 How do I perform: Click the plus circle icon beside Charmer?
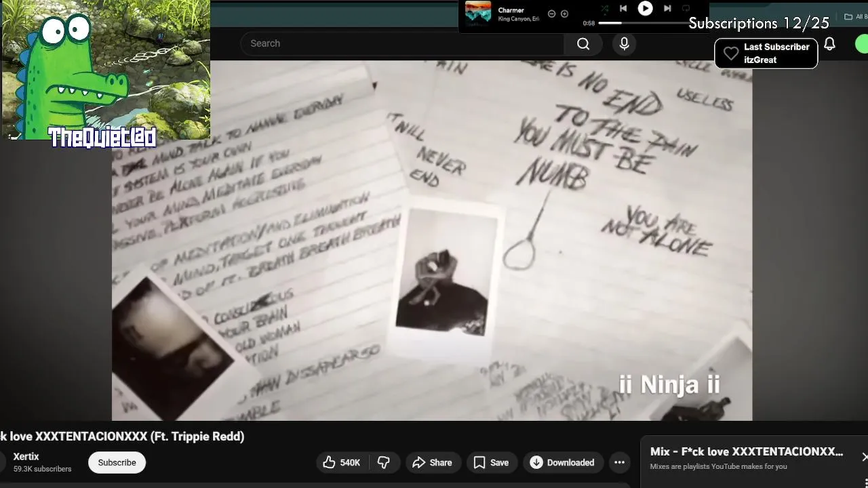(x=564, y=14)
